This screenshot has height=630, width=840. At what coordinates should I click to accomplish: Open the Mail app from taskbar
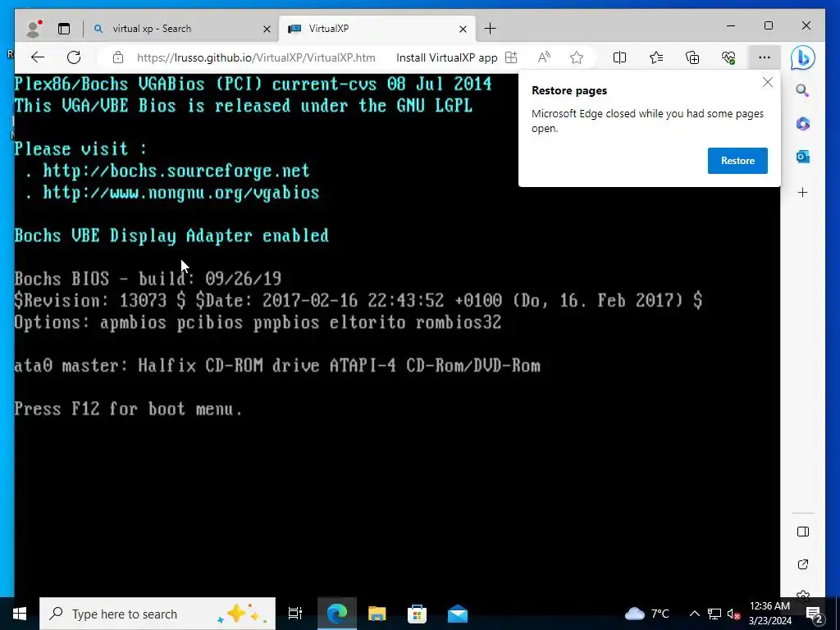(458, 614)
